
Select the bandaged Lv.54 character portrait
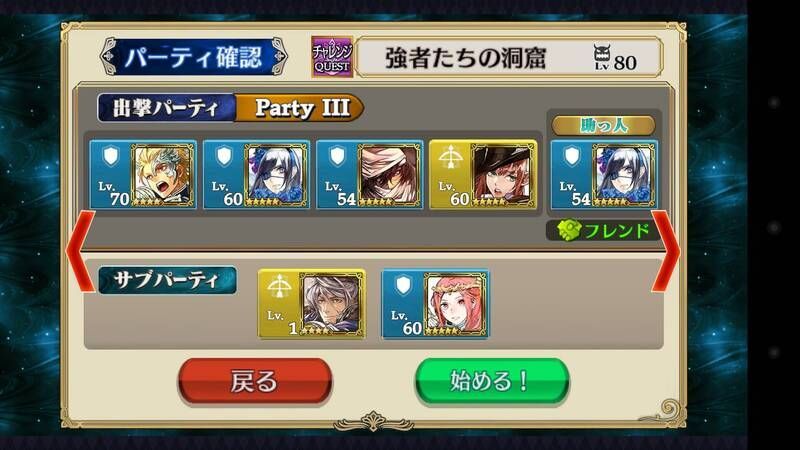point(369,174)
